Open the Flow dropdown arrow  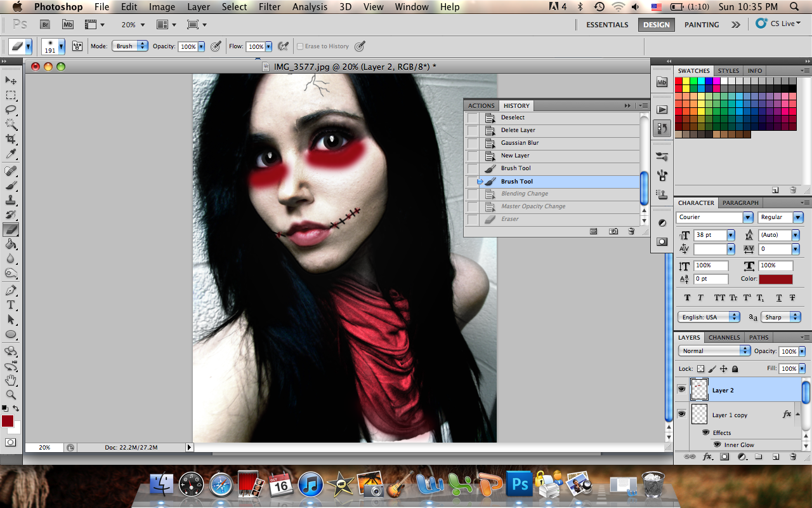tap(268, 46)
